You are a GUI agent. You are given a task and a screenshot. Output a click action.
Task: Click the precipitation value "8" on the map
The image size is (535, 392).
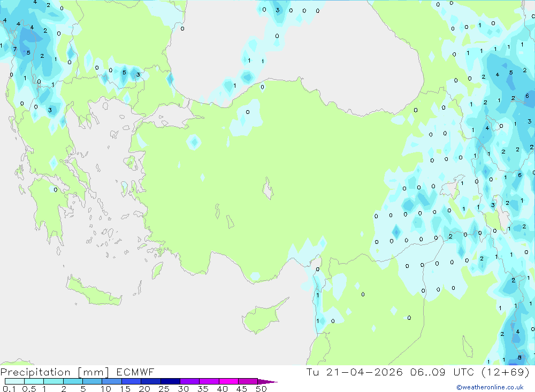[519, 358]
